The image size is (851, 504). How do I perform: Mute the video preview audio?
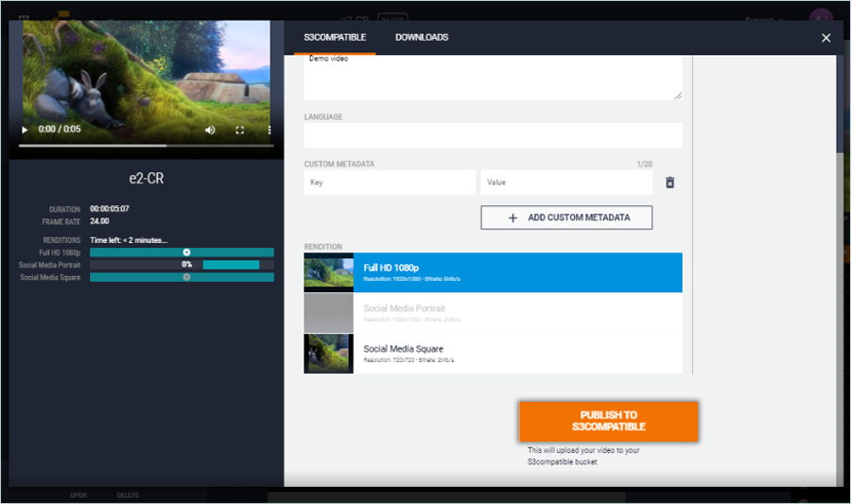click(x=210, y=130)
